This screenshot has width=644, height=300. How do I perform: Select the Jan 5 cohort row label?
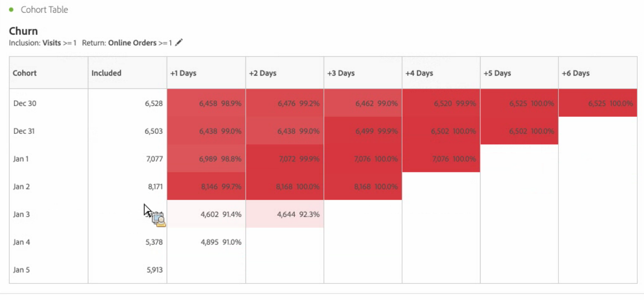21,270
